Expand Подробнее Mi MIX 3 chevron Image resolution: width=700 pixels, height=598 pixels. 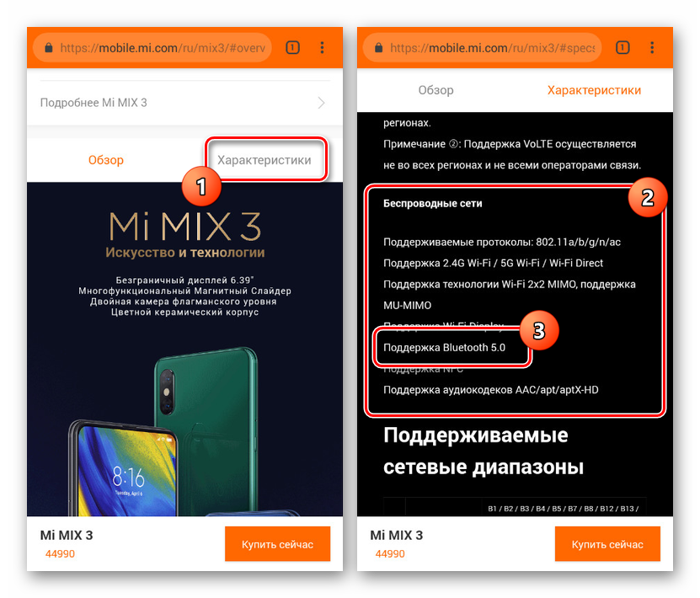[x=321, y=103]
